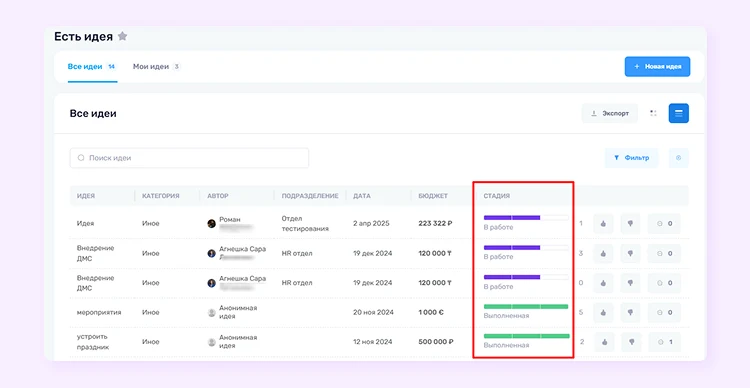The width and height of the screenshot is (750, 388).
Task: Sort by ПОДРАЗДЕЛЕНИЕ column header
Action: coord(310,196)
